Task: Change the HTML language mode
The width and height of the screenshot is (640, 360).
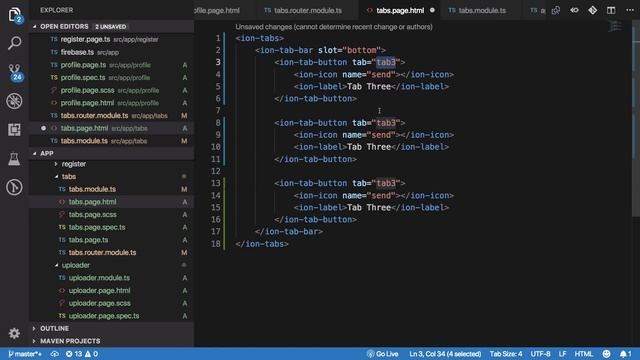Action: (x=583, y=354)
